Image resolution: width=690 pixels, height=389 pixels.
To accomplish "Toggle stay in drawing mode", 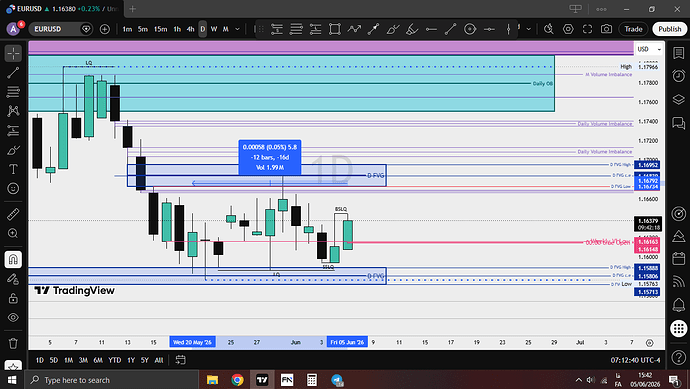I will [13, 279].
